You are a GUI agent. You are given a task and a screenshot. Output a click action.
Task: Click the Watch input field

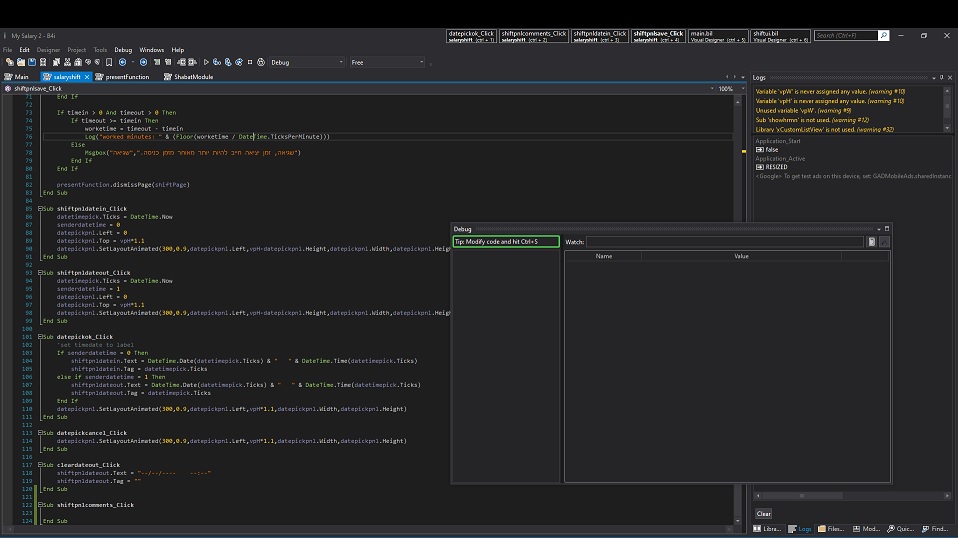tap(724, 242)
